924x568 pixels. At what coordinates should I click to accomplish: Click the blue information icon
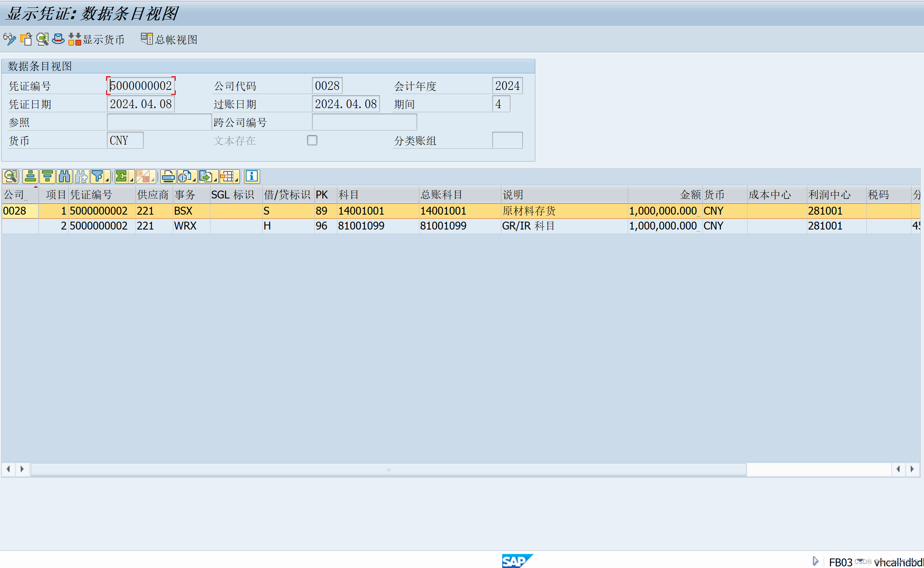coord(252,176)
